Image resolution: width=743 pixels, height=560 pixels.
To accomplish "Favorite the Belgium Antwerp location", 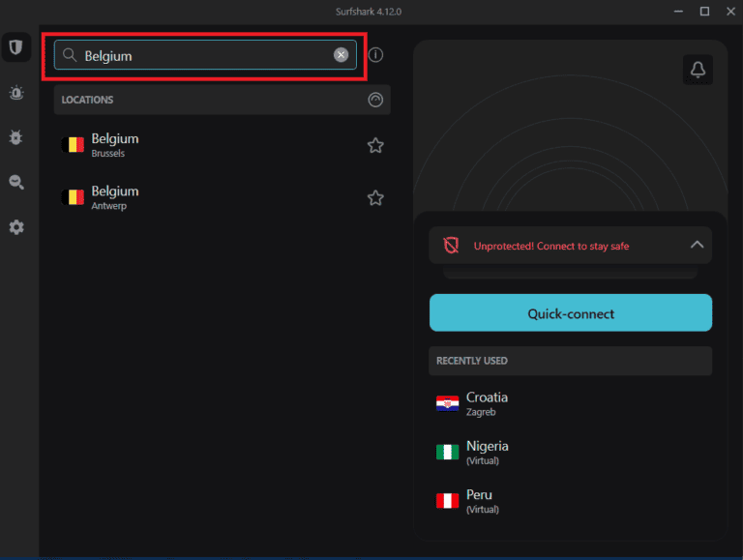I will click(x=375, y=198).
